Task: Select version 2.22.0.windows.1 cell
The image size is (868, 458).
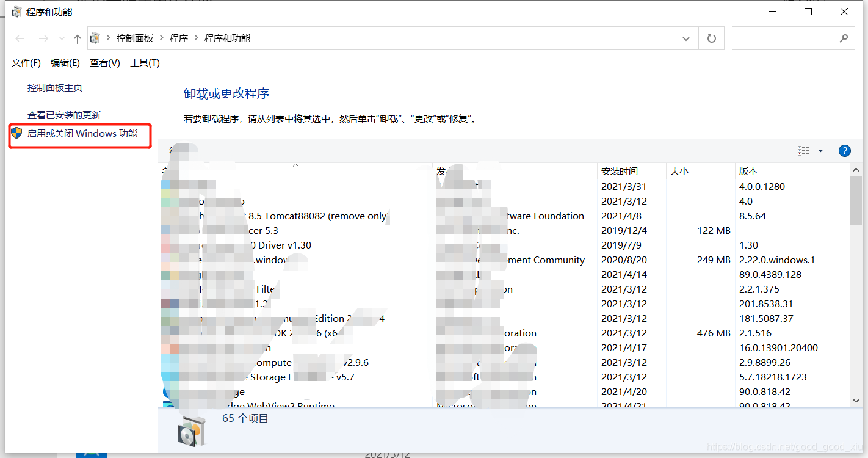Action: pos(777,260)
